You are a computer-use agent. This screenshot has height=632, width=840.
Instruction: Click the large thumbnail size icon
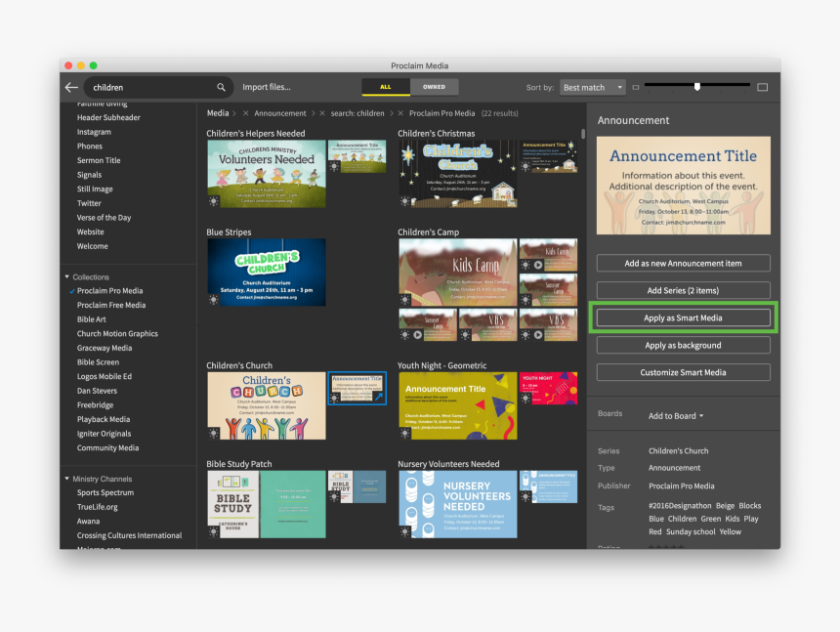[x=762, y=87]
